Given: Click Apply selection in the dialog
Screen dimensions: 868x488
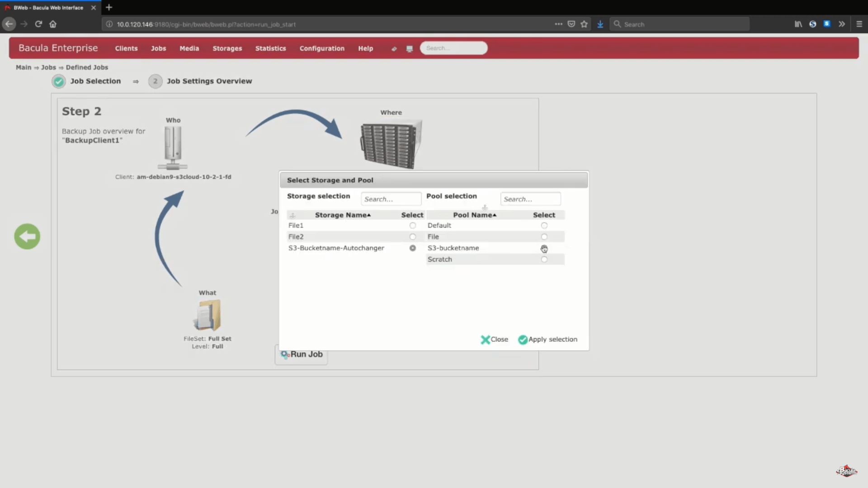Looking at the screenshot, I should [x=547, y=339].
